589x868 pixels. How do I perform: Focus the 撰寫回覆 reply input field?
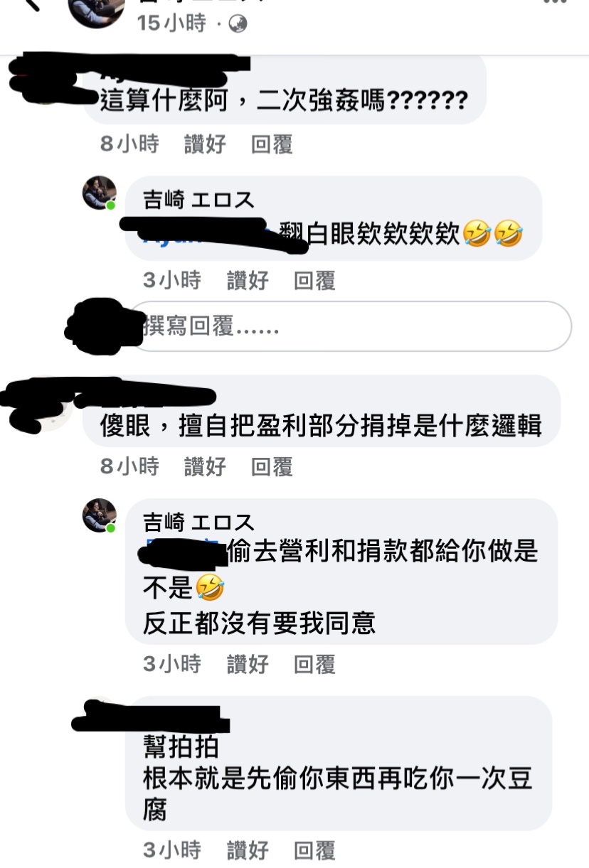(x=349, y=326)
